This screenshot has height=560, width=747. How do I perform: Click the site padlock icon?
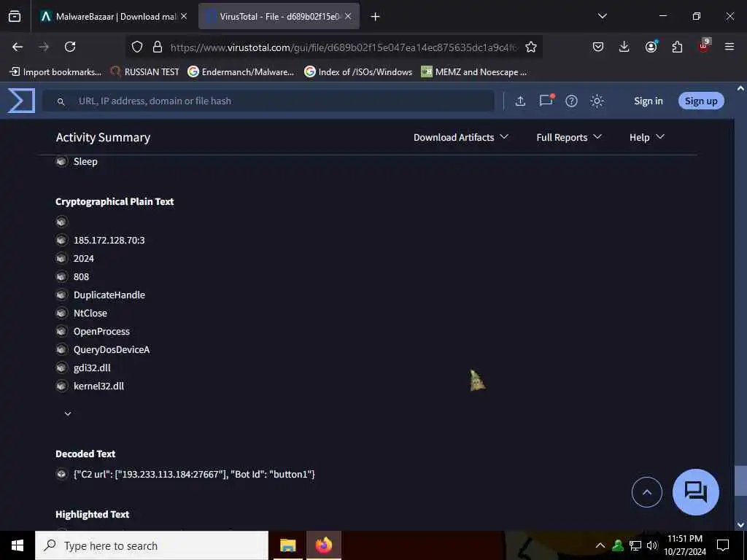[x=158, y=47]
